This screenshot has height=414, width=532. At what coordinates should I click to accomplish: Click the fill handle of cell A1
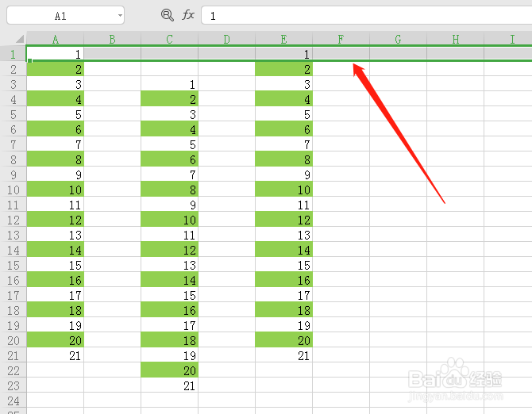click(x=30, y=60)
